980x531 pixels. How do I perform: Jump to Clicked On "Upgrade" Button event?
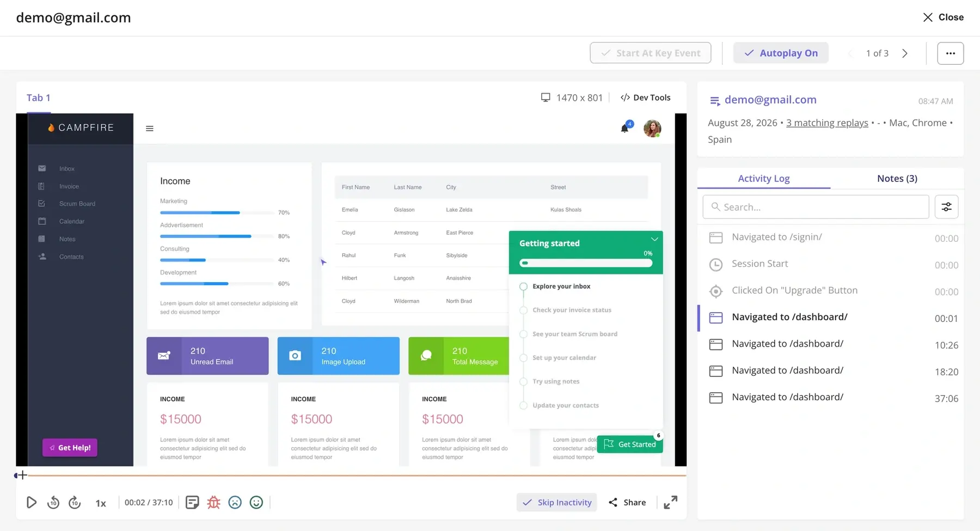pos(831,291)
